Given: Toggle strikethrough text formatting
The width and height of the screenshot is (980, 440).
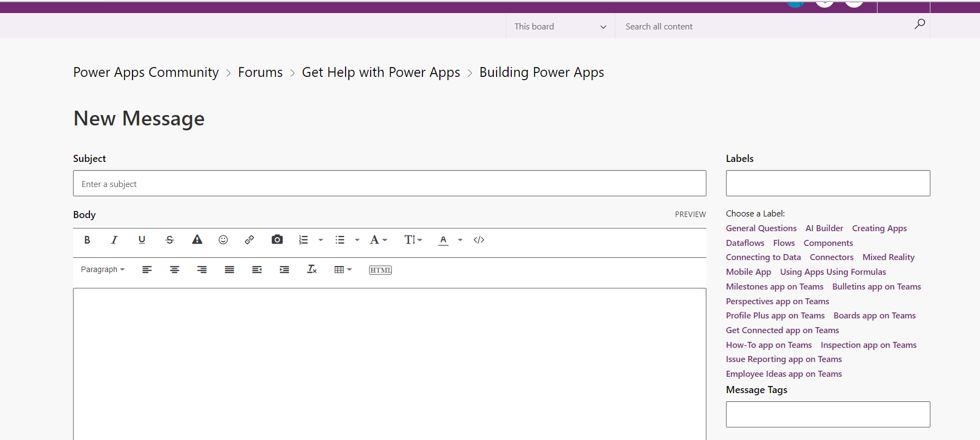Looking at the screenshot, I should (170, 240).
